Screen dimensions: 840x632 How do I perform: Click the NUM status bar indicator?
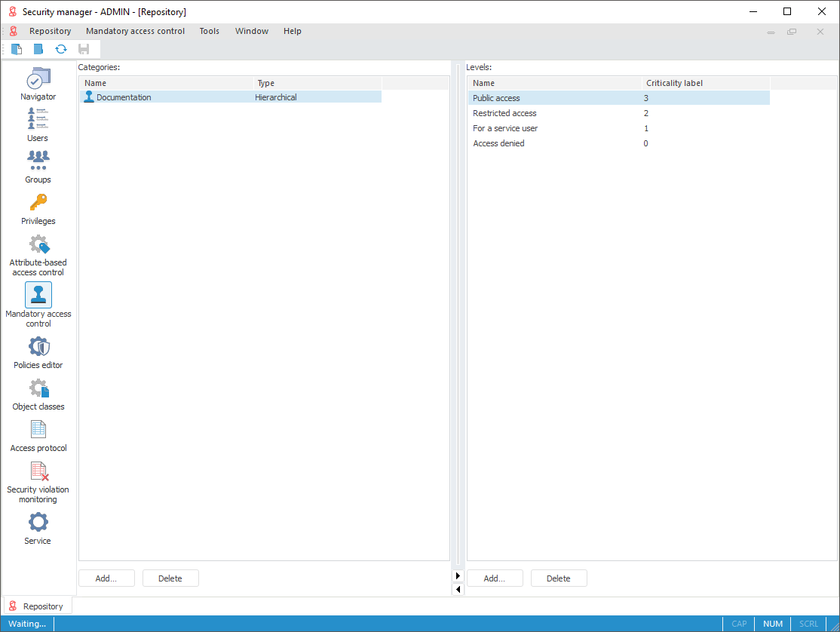point(773,624)
